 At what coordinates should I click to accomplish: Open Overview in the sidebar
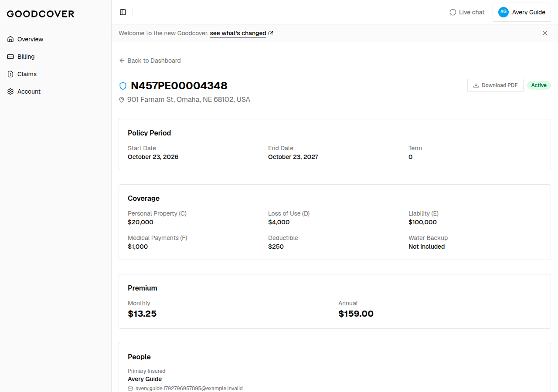pyautogui.click(x=56, y=39)
